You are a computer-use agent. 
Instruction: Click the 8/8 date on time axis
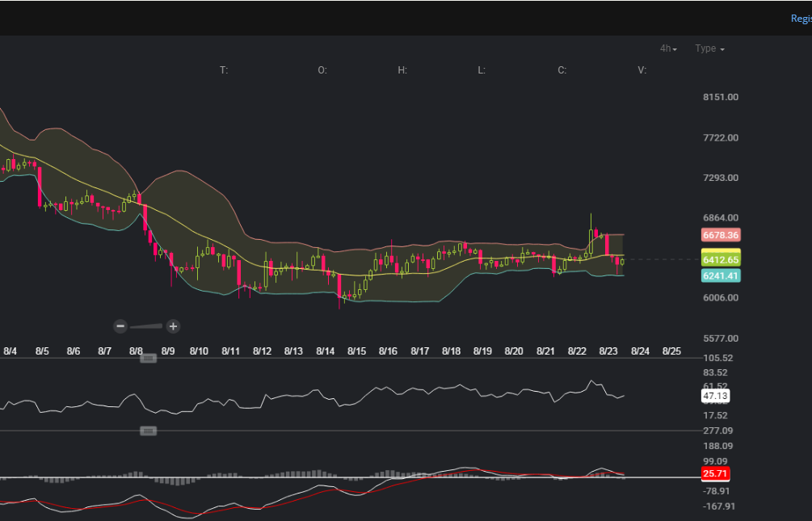[x=136, y=351]
